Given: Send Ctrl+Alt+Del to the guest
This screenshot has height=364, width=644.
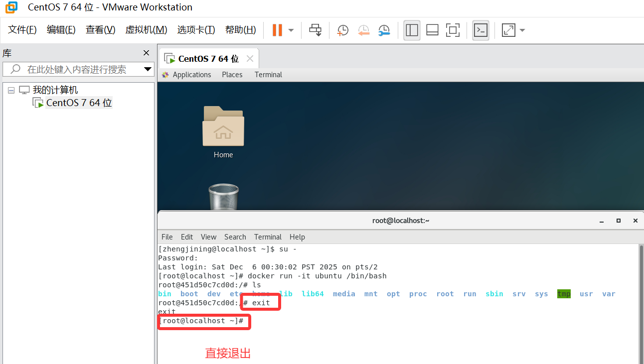Looking at the screenshot, I should tap(315, 30).
